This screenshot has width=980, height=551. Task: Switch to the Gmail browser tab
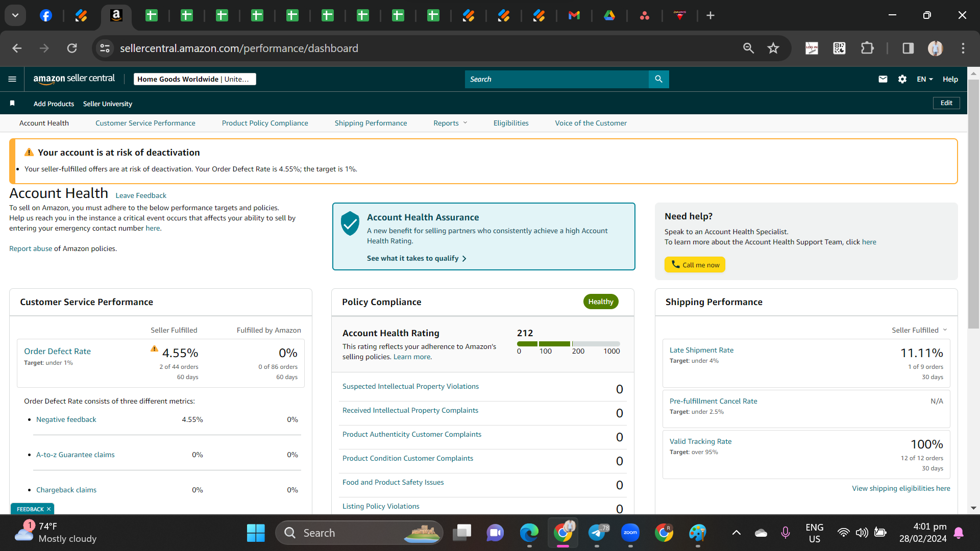[x=574, y=15]
